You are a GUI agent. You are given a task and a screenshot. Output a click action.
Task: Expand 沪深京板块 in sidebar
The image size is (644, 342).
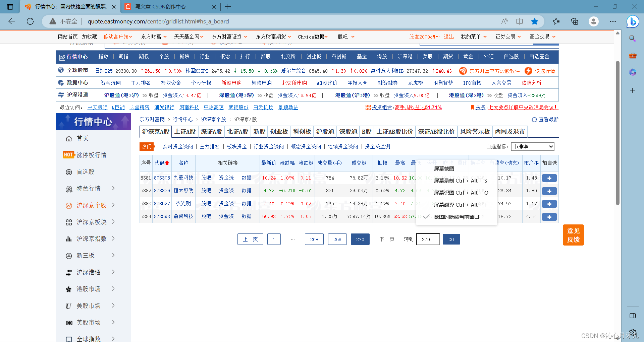113,222
